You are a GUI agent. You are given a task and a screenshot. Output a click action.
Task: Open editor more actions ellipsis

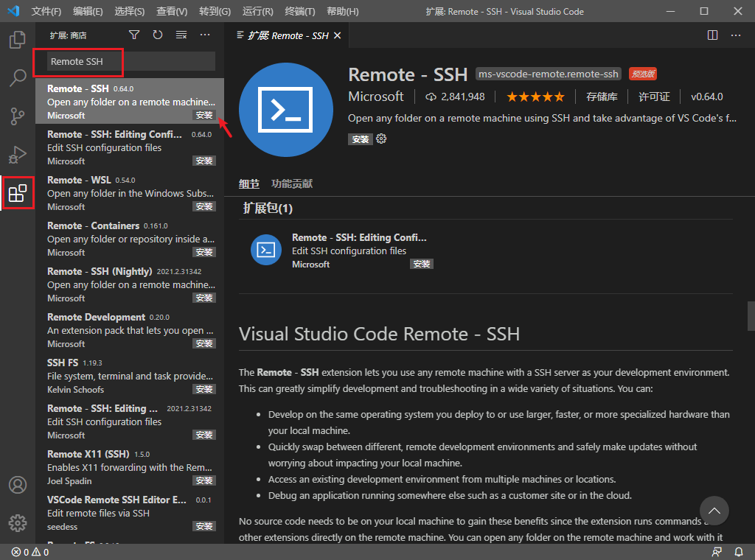tap(736, 35)
